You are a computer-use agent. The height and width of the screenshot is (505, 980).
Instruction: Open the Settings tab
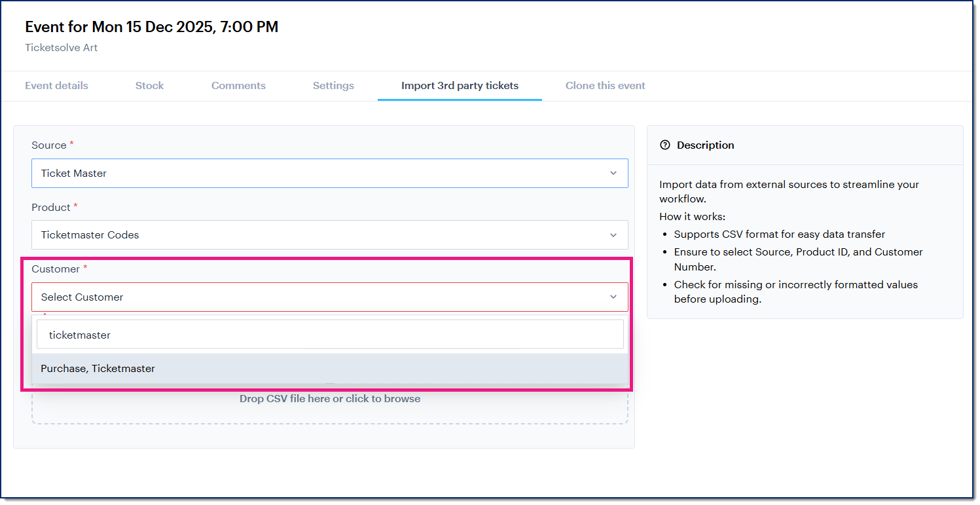(333, 86)
